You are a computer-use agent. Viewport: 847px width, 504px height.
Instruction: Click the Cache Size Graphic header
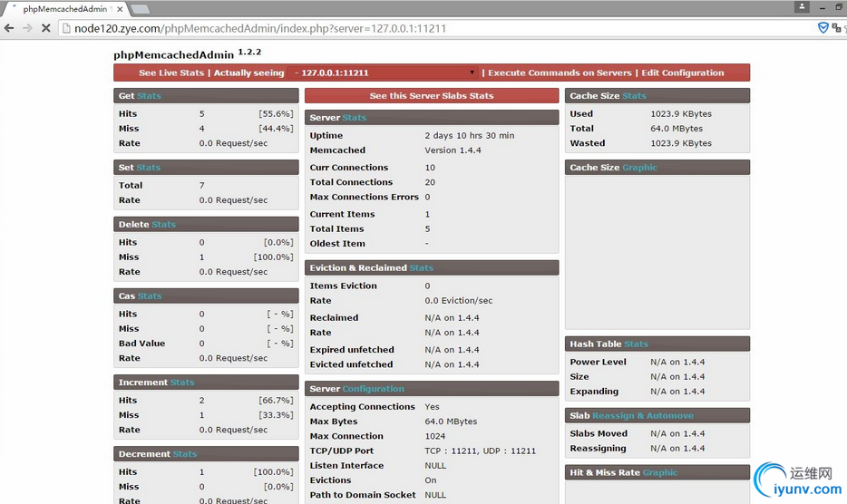tap(657, 168)
